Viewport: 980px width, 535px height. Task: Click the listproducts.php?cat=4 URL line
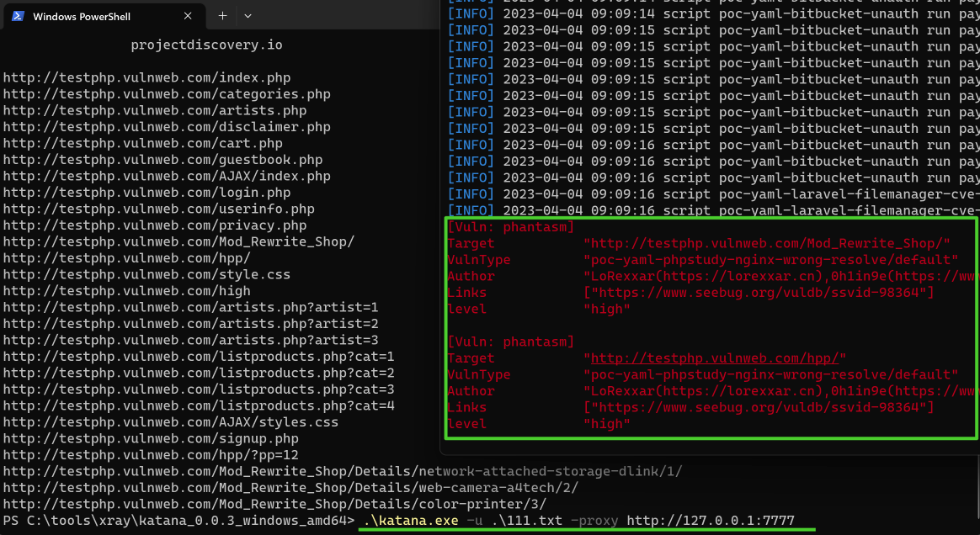(199, 405)
